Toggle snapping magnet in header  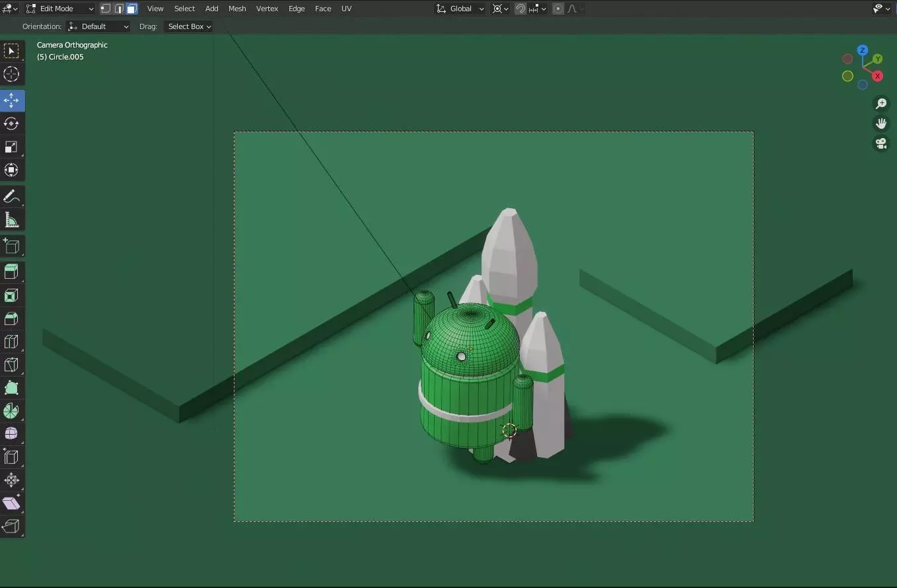tap(520, 9)
